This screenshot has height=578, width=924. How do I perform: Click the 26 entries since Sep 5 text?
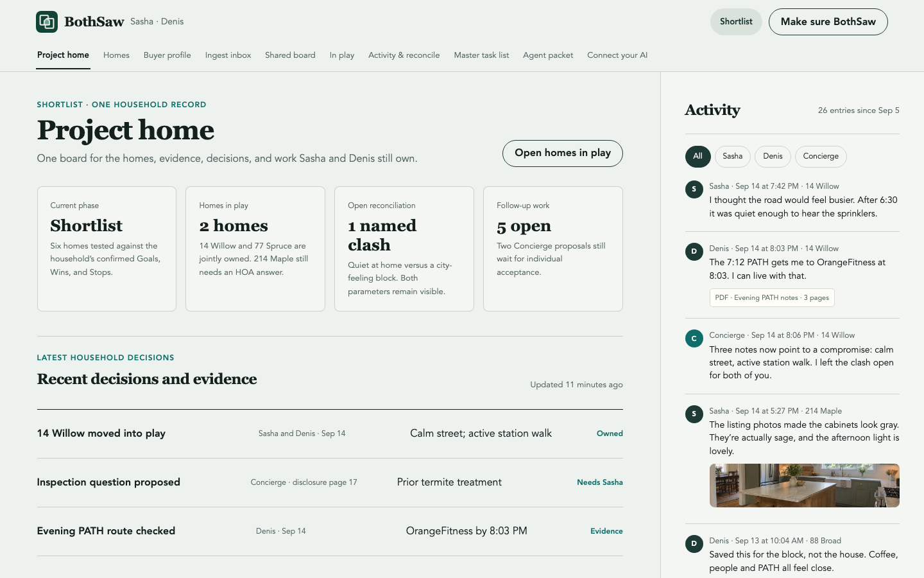point(859,110)
